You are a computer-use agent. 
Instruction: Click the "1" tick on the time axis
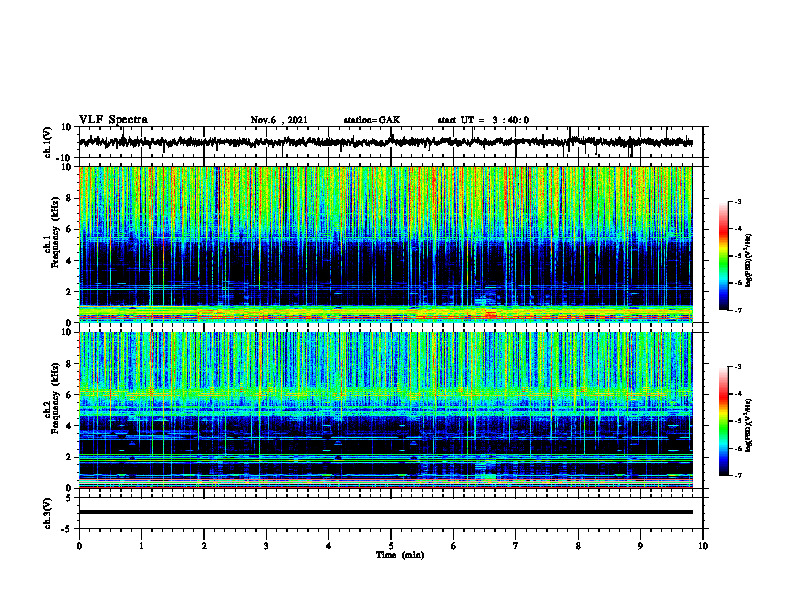(x=141, y=546)
